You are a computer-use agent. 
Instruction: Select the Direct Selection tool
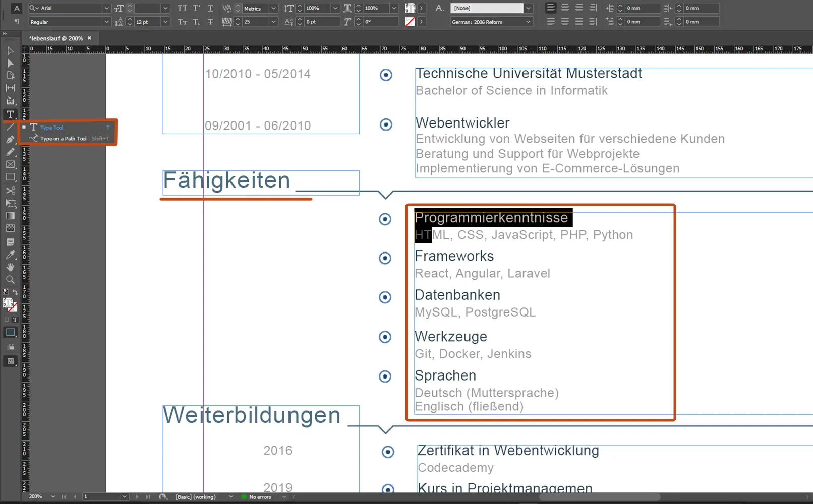10,63
